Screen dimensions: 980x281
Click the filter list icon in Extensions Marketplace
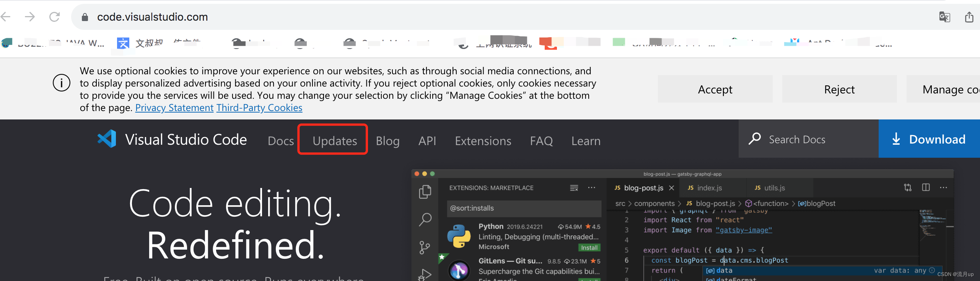574,188
